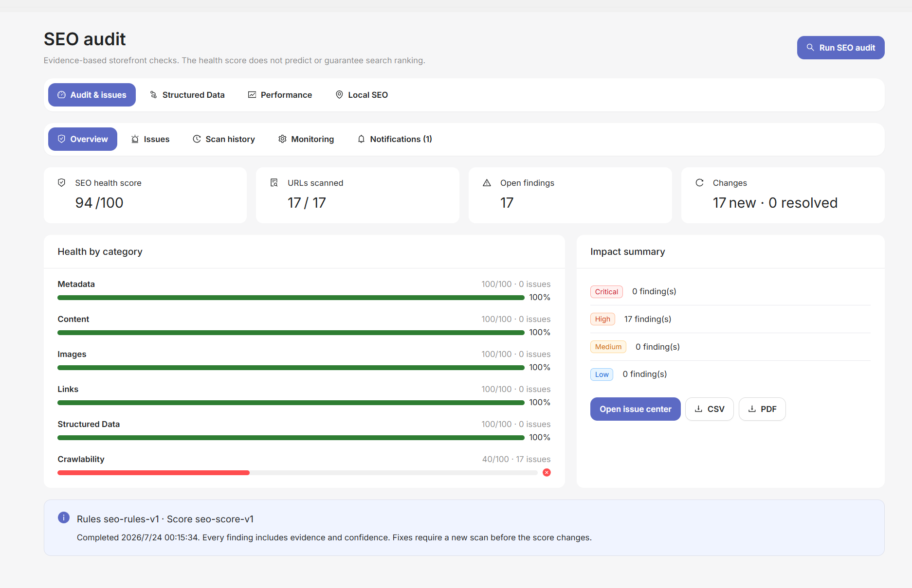
Task: Click '17 new · 0 resolved' changes value
Action: [x=775, y=203]
